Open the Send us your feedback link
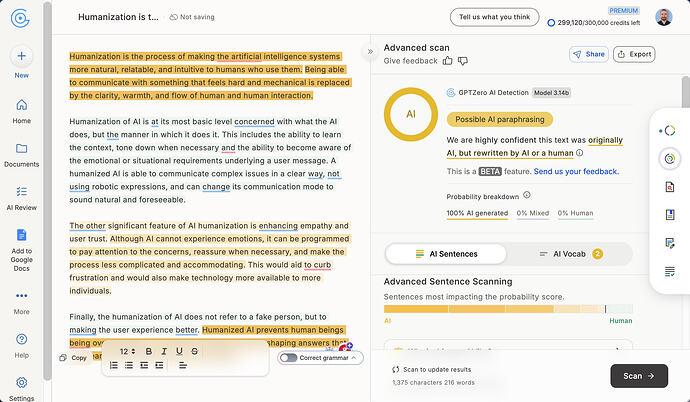 tap(576, 172)
